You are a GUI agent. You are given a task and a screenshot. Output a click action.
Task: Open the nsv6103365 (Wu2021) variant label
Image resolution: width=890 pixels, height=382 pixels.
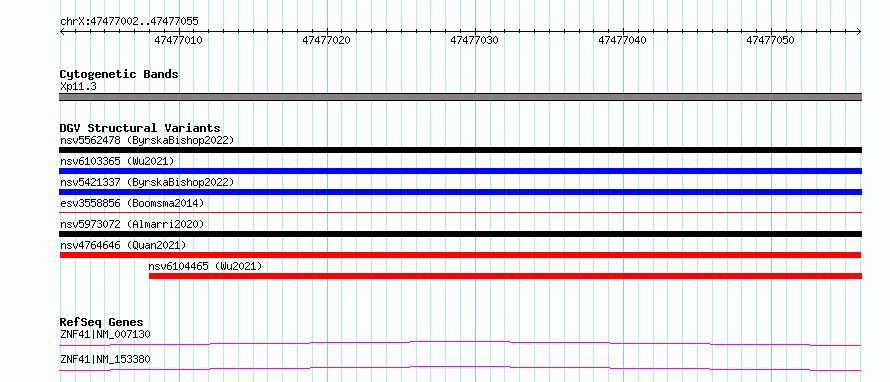pos(116,161)
